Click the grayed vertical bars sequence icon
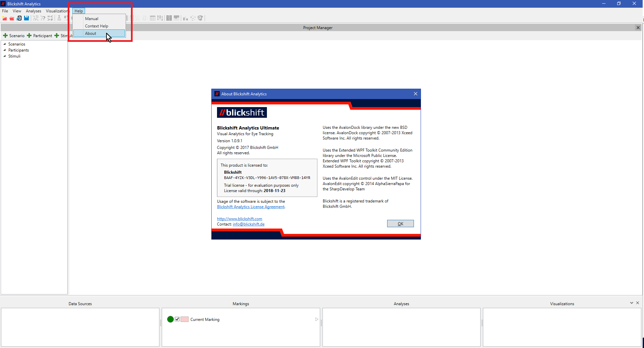This screenshot has width=644, height=348. [160, 18]
